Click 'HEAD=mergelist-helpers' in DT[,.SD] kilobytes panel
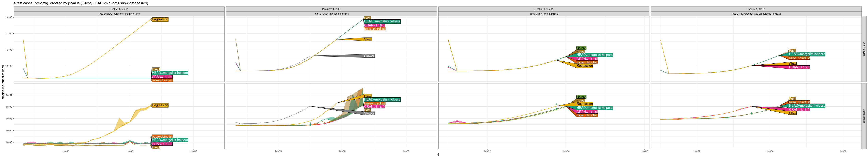 (382, 21)
